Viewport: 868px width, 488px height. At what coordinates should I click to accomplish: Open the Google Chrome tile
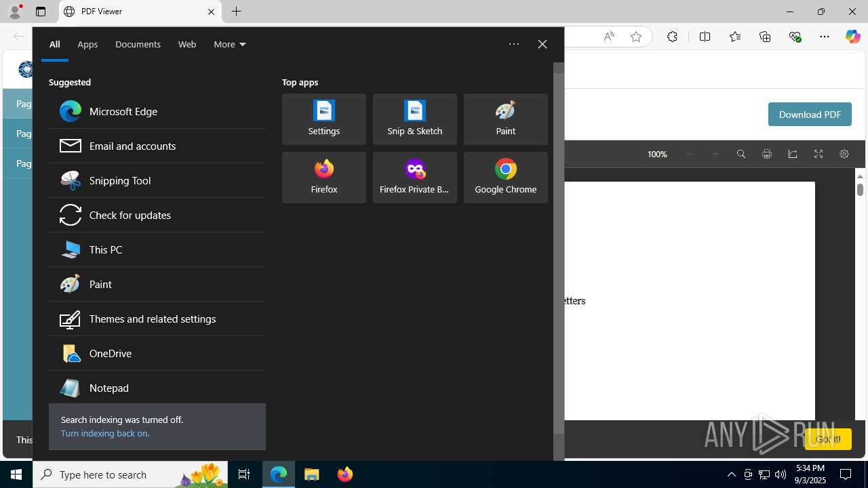tap(506, 178)
